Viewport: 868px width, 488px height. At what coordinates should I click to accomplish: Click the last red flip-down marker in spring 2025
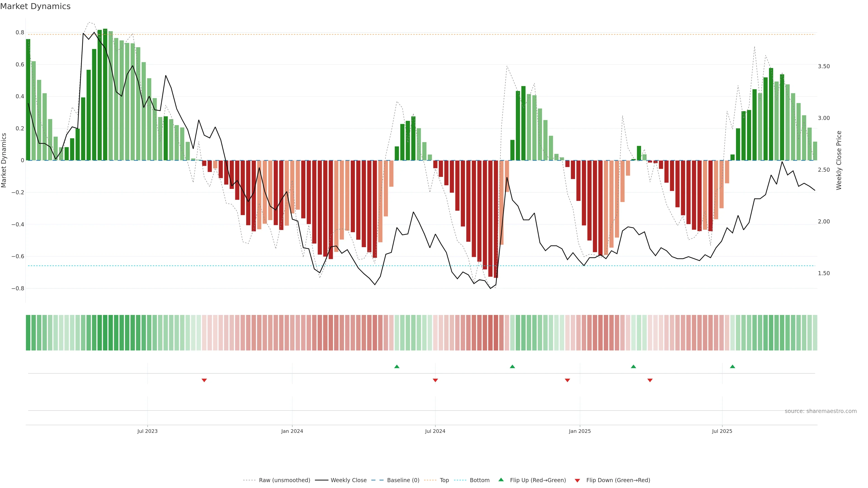[x=650, y=380]
